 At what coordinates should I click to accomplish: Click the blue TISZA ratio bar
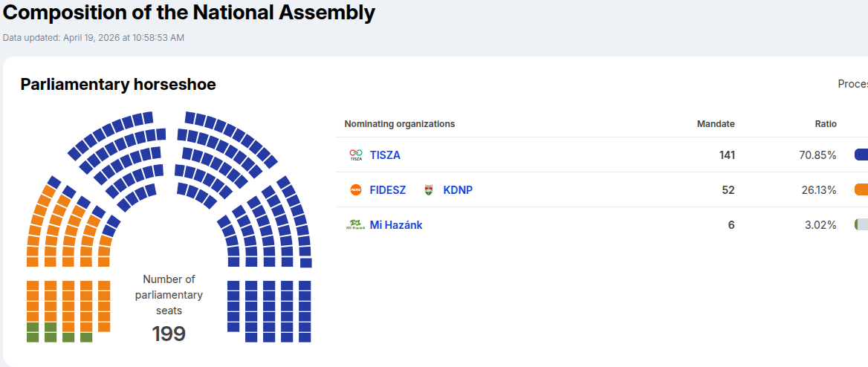click(x=861, y=155)
